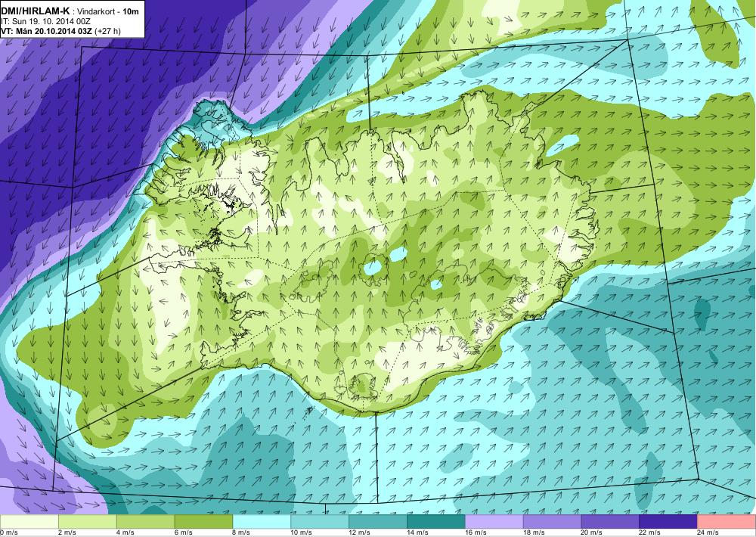Click the '2 m/s' legend label

coord(67,532)
